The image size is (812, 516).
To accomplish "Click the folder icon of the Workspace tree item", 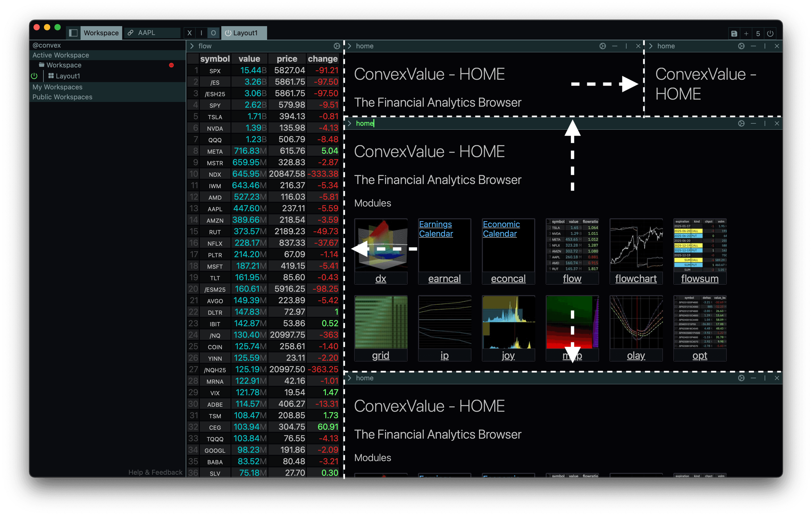I will (x=42, y=65).
